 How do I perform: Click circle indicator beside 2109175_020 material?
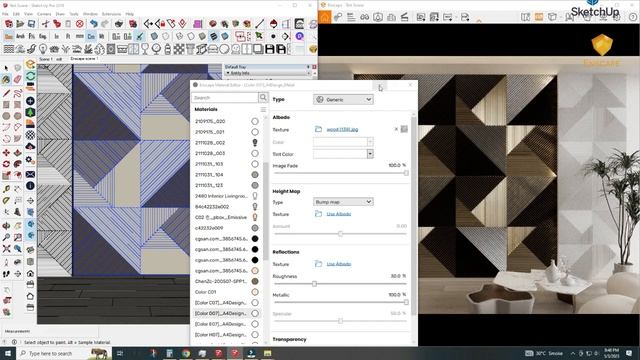[255, 121]
